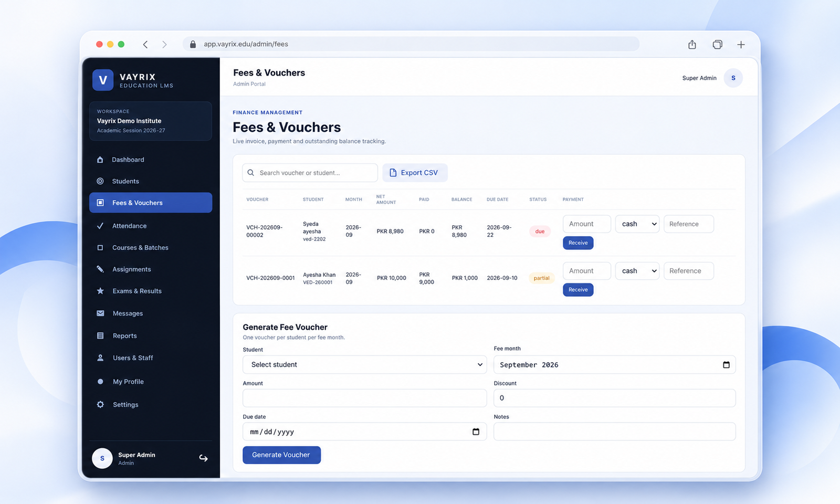Focus the Search voucher or student field

click(310, 173)
